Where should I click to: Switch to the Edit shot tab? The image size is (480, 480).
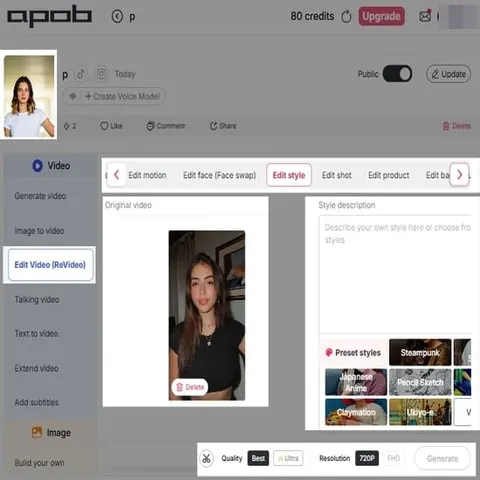(337, 175)
